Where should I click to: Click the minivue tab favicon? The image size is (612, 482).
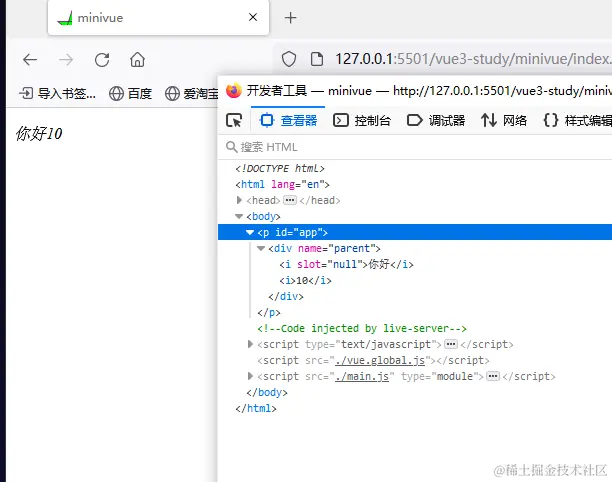point(65,18)
